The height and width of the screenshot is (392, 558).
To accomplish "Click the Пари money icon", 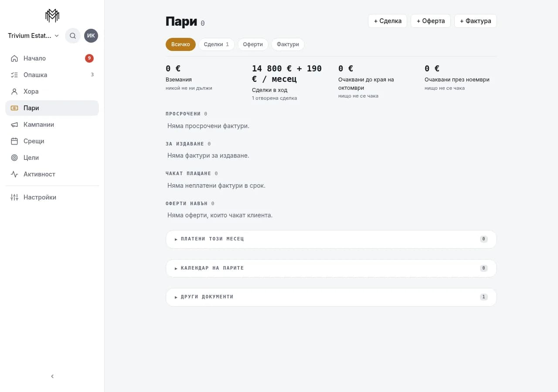I will tap(14, 108).
